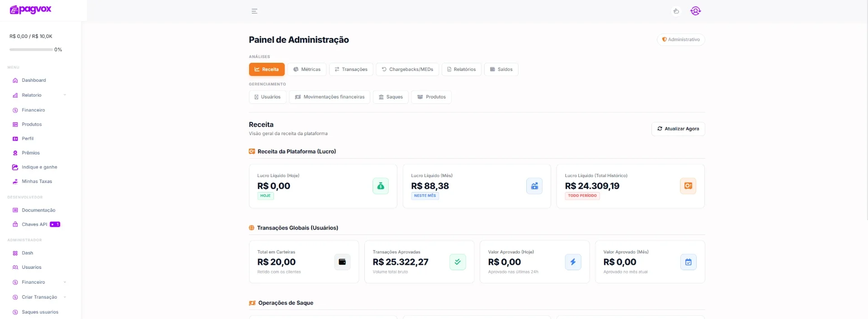Open the user profile avatar icon
Viewport: 868px width, 319px height.
695,11
